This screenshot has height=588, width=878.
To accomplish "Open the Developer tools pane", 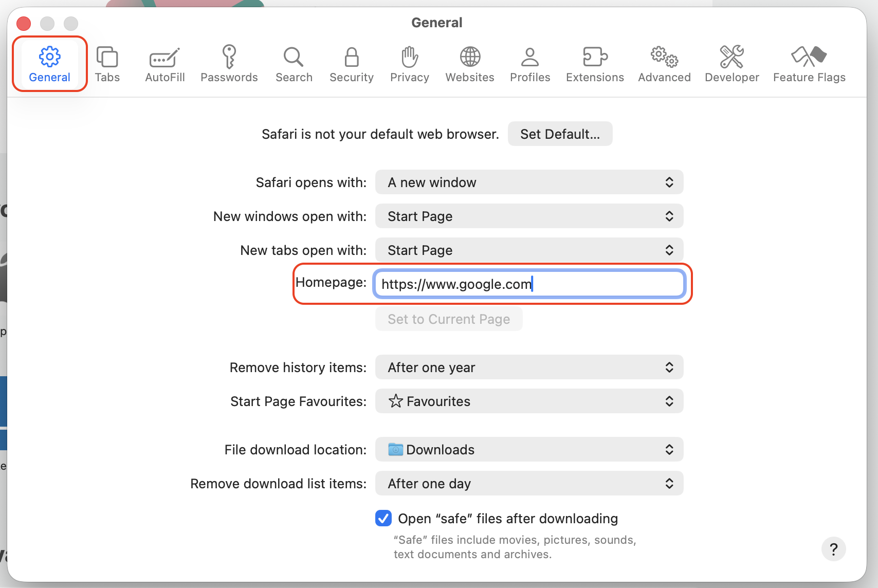I will [x=731, y=64].
